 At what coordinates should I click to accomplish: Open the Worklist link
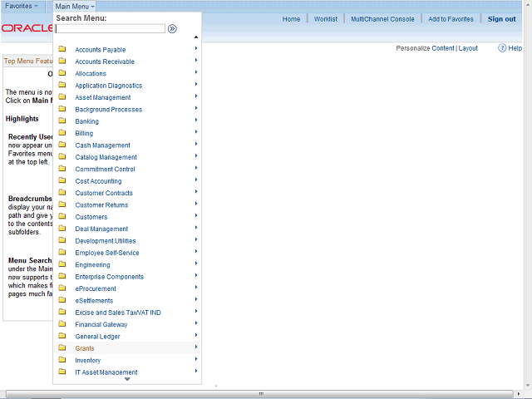[x=325, y=19]
